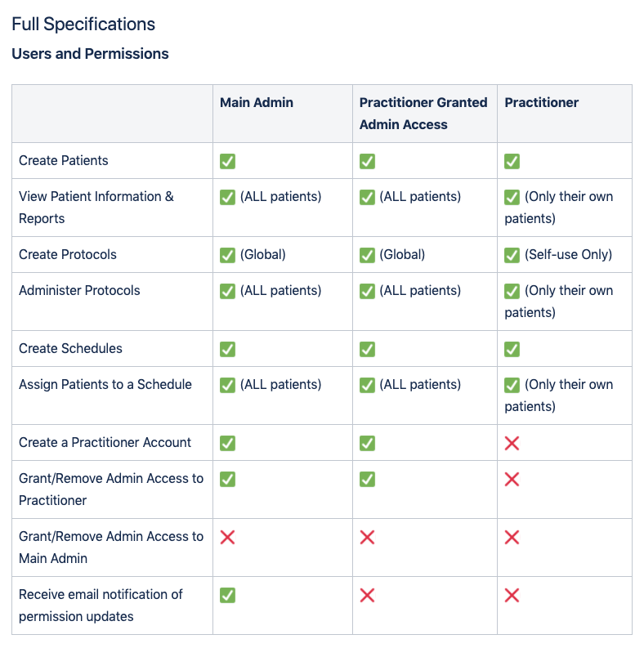Click the Self-use Only text in Create Protocols row
Image resolution: width=644 pixels, height=657 pixels.
click(568, 254)
